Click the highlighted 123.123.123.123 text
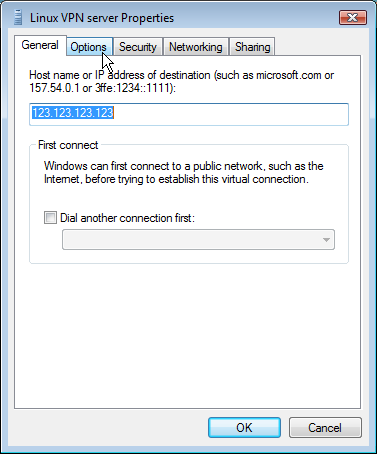The image size is (377, 454). click(73, 113)
